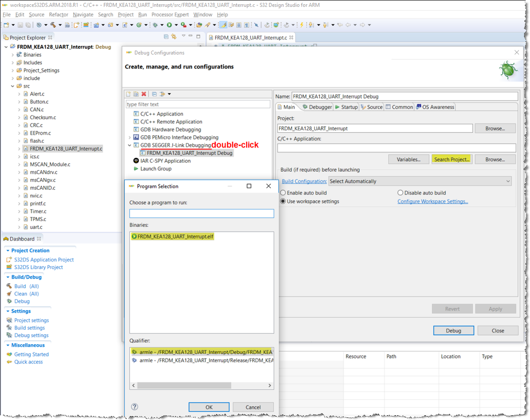
Task: Click the Qualifier list horizontal scrollbar
Action: click(x=184, y=386)
